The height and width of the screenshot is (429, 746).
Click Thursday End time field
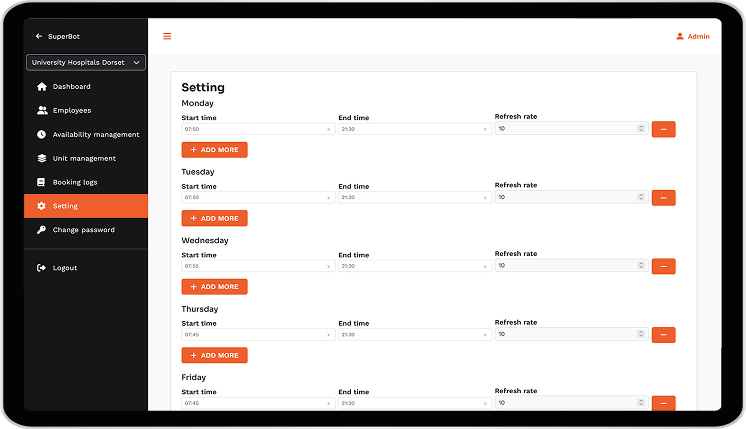[x=415, y=334]
